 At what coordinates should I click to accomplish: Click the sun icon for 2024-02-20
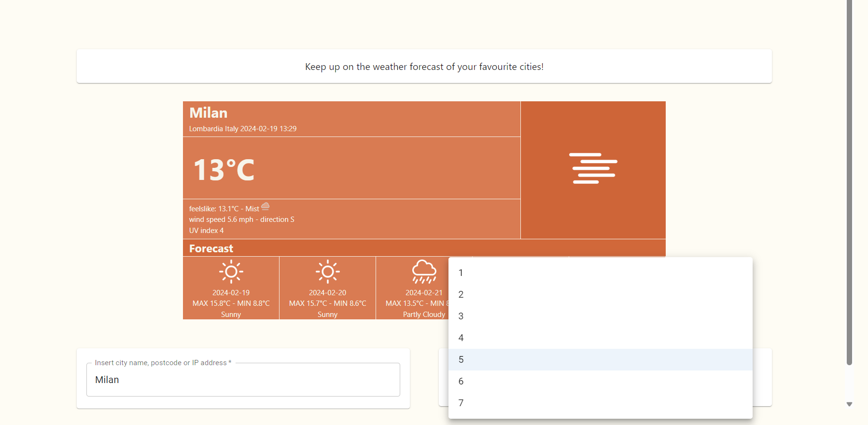pyautogui.click(x=328, y=272)
